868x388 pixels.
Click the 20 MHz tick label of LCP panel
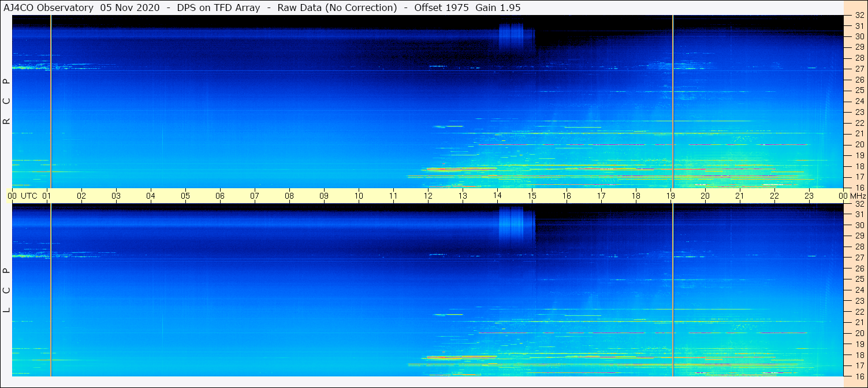pyautogui.click(x=859, y=333)
